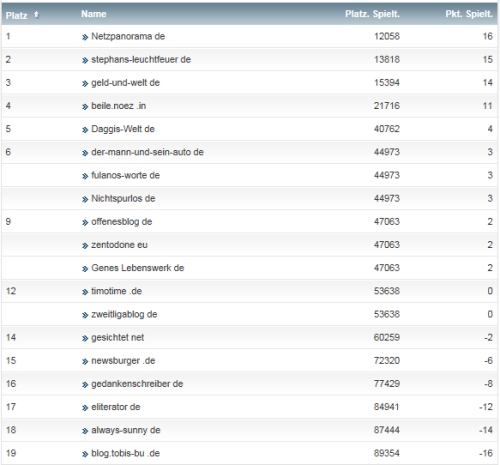The height and width of the screenshot is (465, 500).
Task: Open the gedankenschreiber de link
Action: coord(137,384)
